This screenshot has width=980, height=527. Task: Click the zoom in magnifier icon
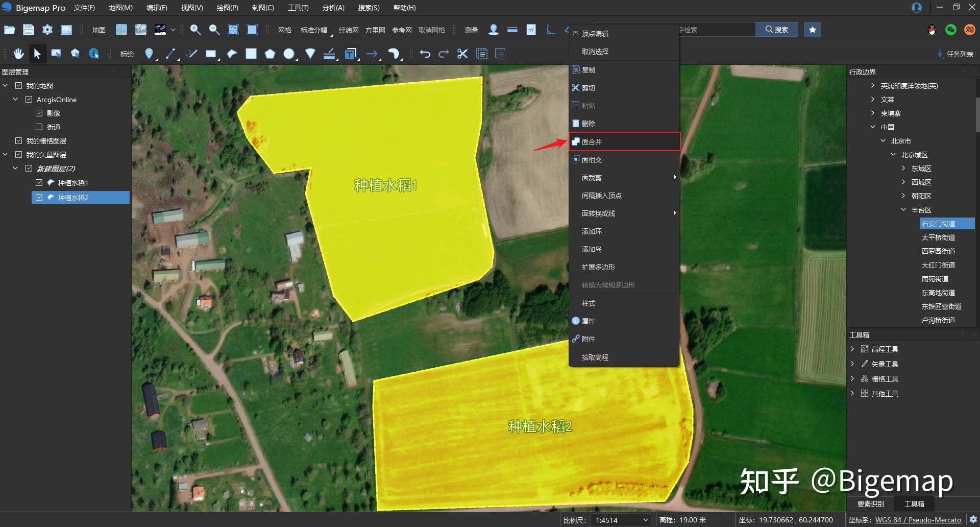[195, 30]
